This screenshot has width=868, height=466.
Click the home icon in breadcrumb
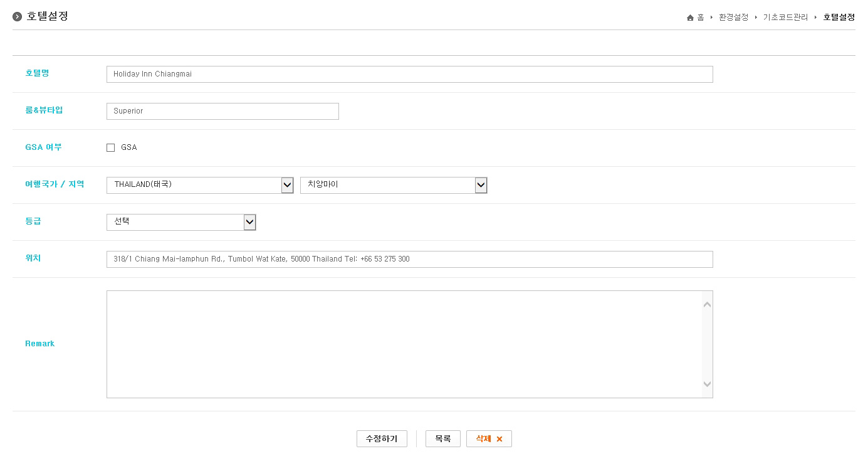tap(690, 18)
